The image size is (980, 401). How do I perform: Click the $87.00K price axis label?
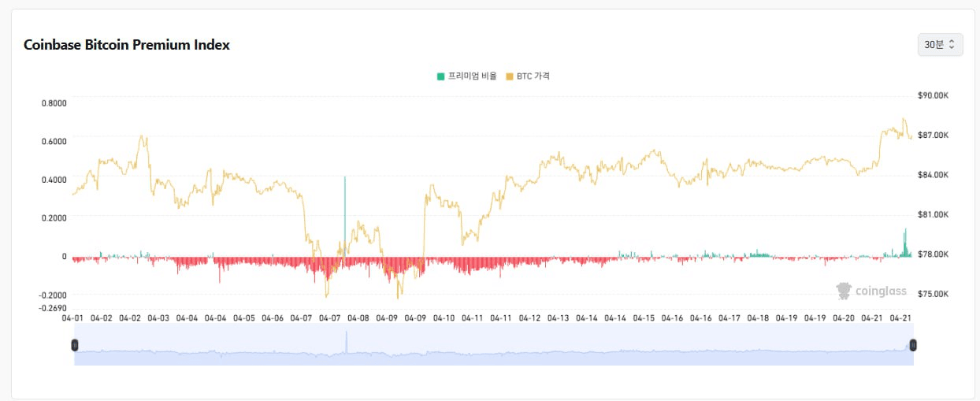933,136
